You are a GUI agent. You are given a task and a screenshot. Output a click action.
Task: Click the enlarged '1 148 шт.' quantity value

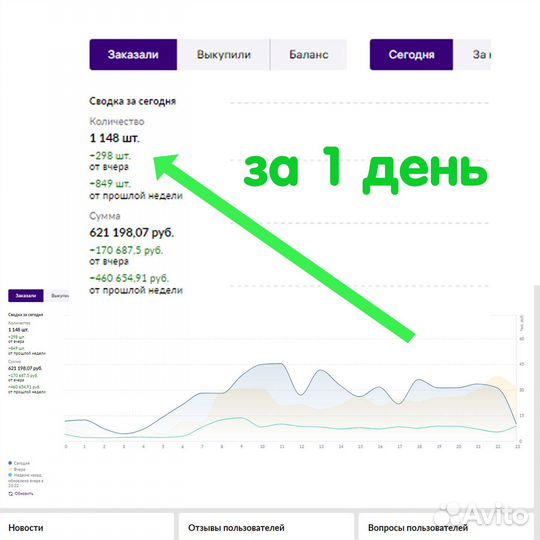pos(115,138)
